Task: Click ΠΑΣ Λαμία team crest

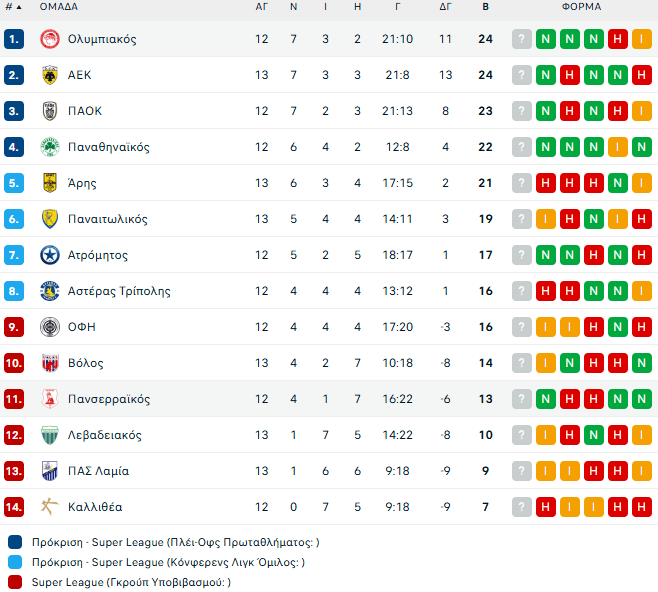Action: coord(49,471)
